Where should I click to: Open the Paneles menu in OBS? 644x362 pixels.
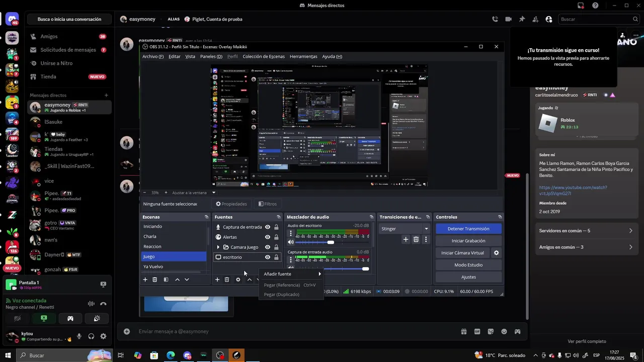tap(211, 56)
